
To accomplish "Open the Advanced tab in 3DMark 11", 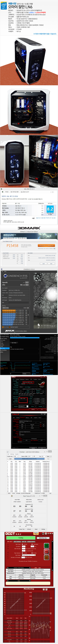I will [10, 238].
